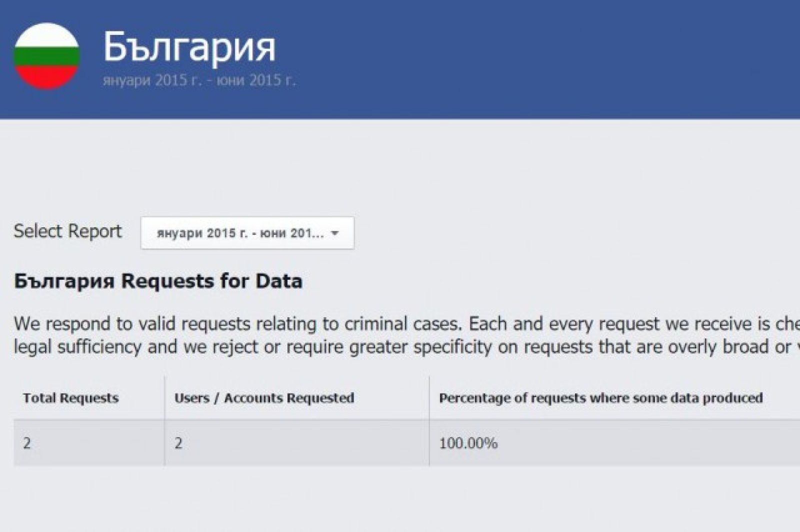Click the Bulgarian flag icon
The image size is (800, 532).
46,56
